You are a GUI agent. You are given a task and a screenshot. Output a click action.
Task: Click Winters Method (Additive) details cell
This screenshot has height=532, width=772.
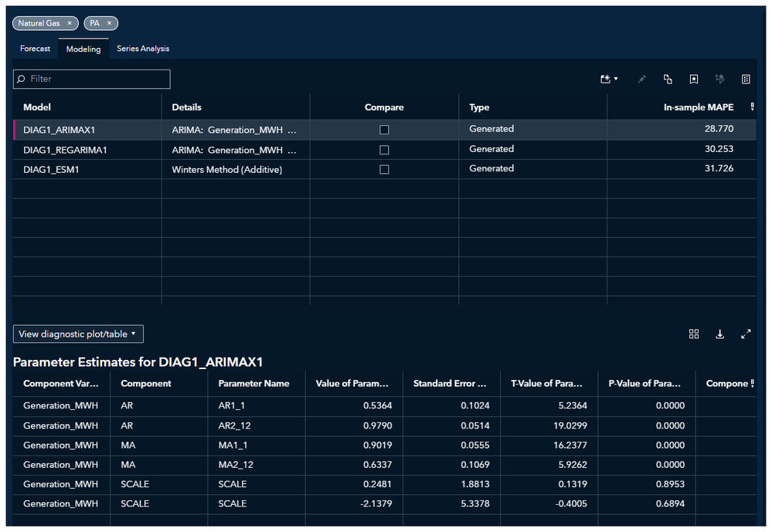coord(227,170)
